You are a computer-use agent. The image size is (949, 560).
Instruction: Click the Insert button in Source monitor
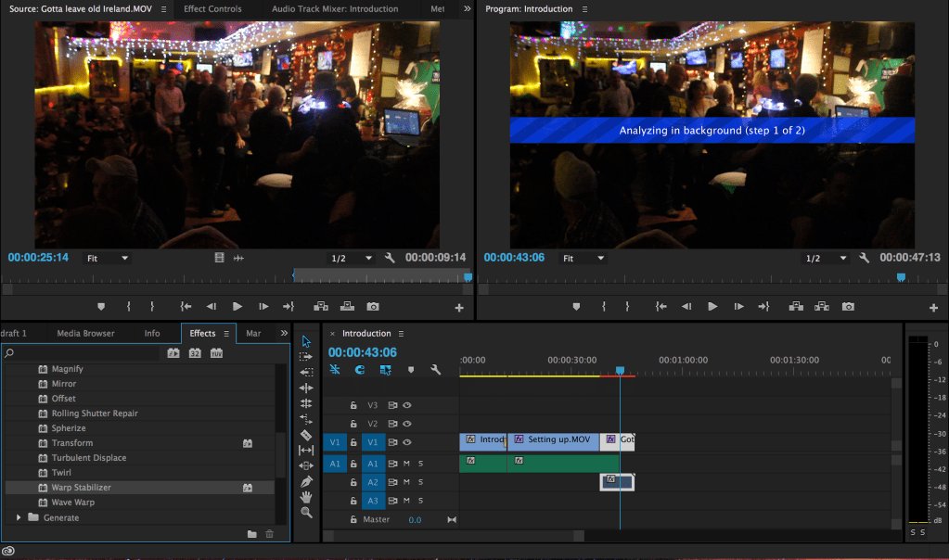321,306
